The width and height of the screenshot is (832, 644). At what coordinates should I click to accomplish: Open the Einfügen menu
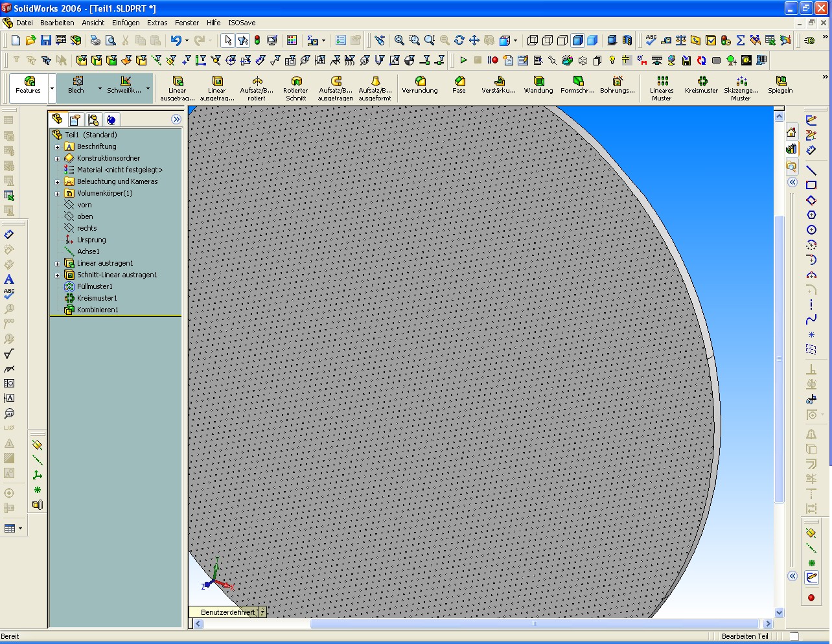coord(126,23)
